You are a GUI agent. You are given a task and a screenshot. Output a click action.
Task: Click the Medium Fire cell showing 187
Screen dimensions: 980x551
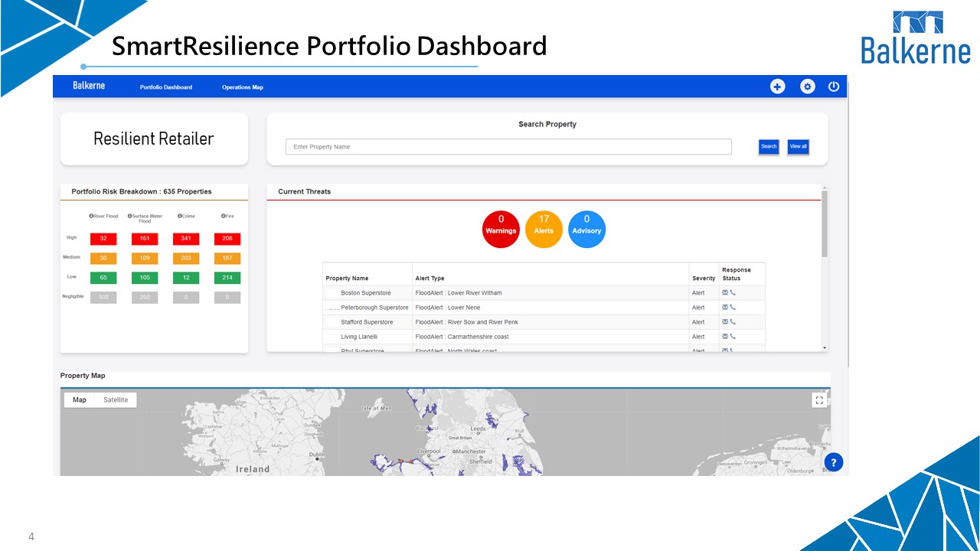227,259
